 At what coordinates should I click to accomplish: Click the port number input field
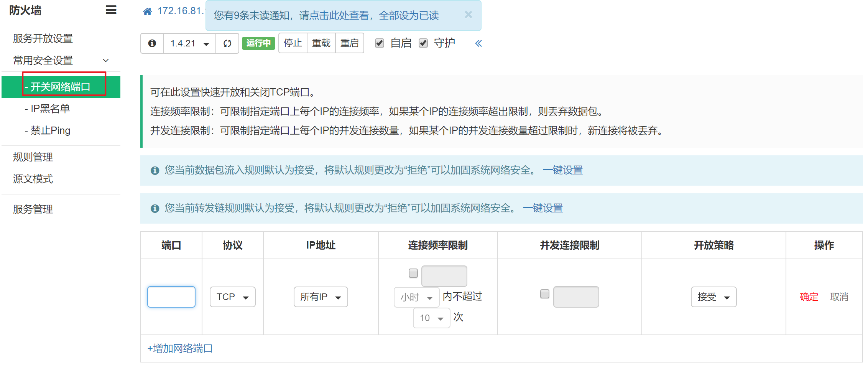171,297
